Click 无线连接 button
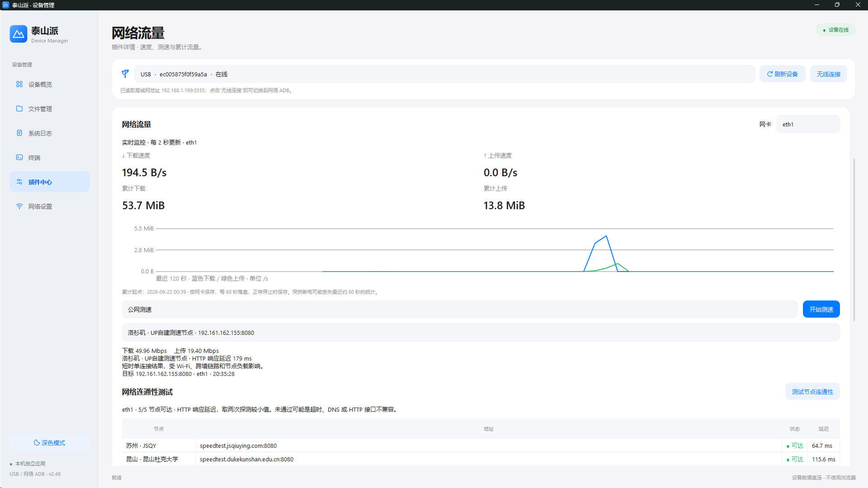Viewport: 868px width, 488px height. (x=828, y=74)
